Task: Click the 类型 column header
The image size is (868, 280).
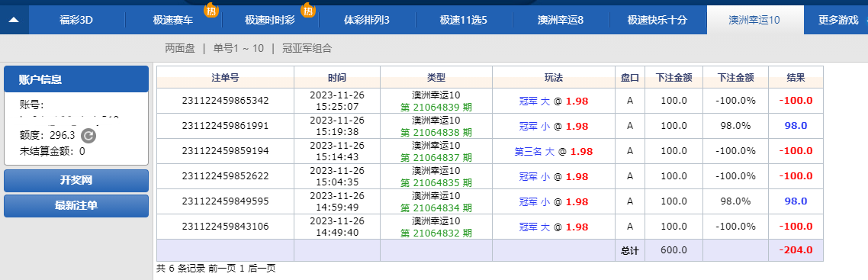Action: click(x=436, y=78)
